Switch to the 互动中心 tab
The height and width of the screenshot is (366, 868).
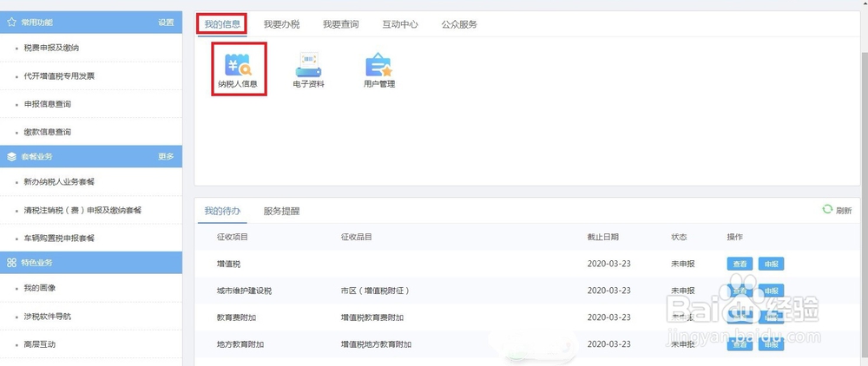pyautogui.click(x=399, y=24)
